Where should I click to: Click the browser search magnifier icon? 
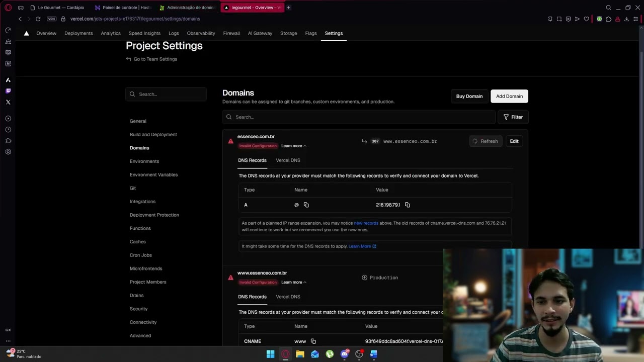coord(608,8)
